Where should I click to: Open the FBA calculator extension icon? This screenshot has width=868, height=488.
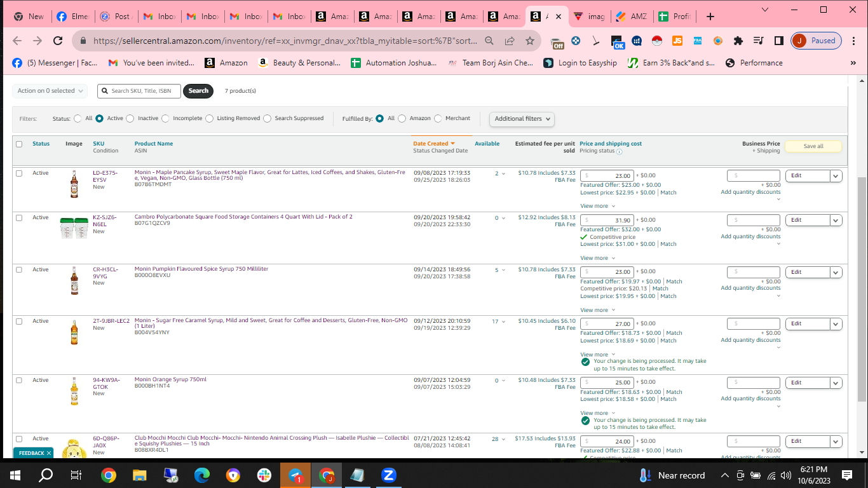[x=697, y=41]
